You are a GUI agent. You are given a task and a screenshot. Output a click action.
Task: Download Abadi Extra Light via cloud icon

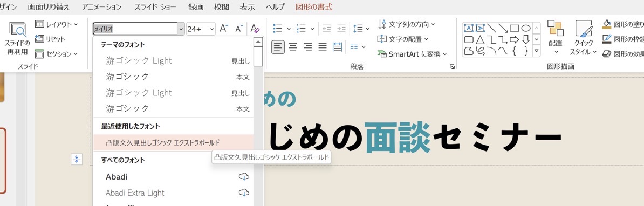244,193
